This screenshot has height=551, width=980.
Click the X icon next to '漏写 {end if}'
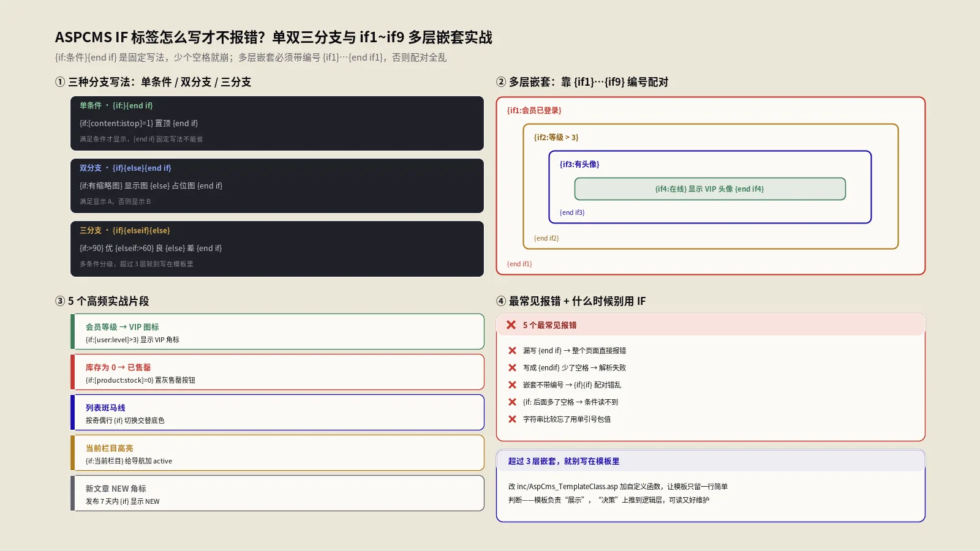coord(512,351)
